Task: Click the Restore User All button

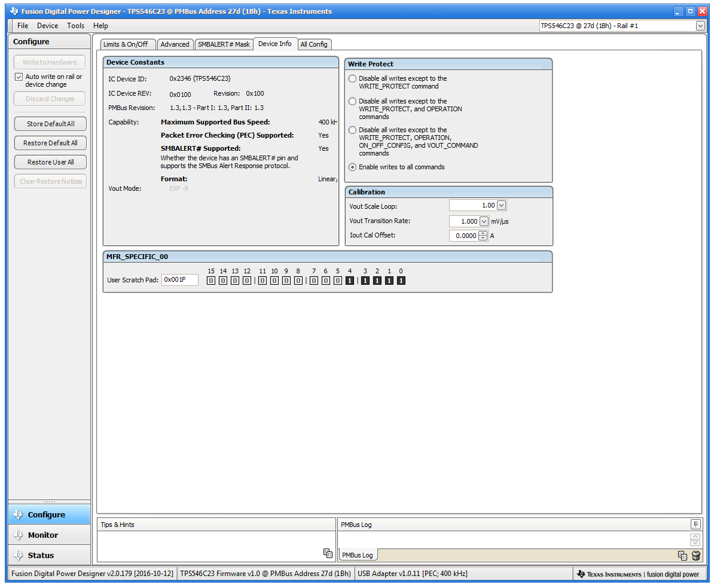Action: [x=50, y=162]
